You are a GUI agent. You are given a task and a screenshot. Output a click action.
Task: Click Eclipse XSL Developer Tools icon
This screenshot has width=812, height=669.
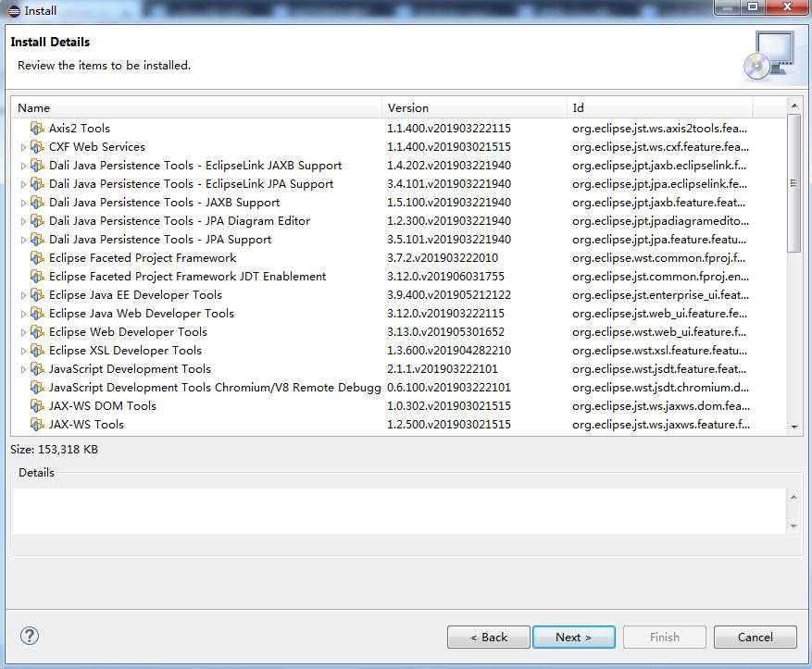tap(37, 351)
